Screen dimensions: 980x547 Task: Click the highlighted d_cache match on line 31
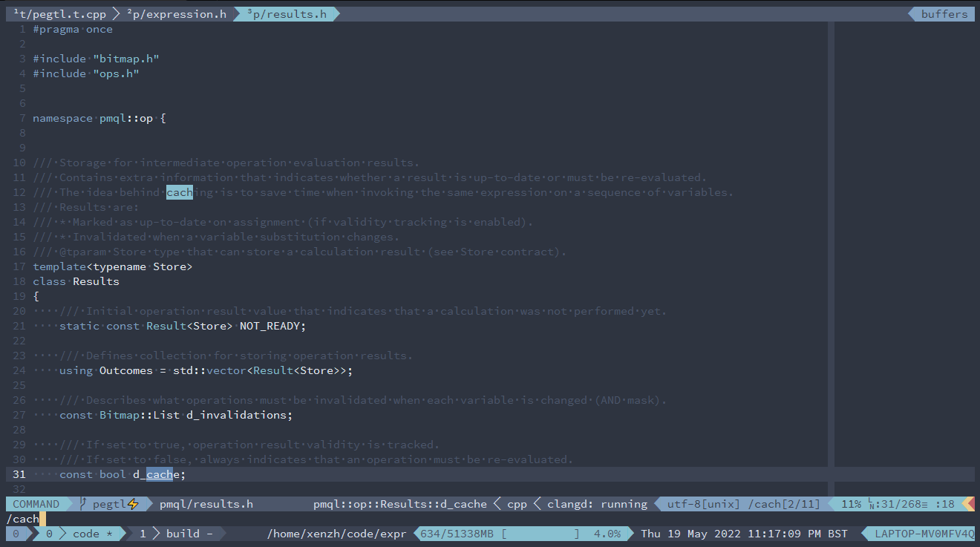click(x=160, y=474)
